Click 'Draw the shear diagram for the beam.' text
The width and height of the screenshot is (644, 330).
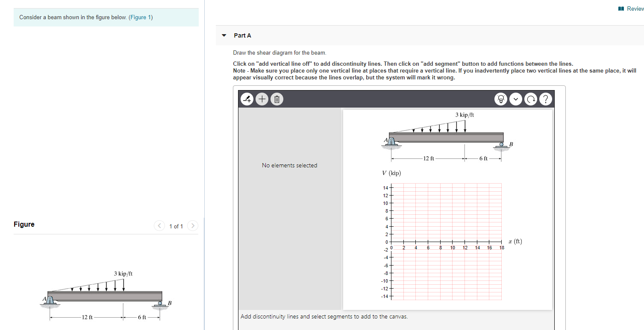279,53
